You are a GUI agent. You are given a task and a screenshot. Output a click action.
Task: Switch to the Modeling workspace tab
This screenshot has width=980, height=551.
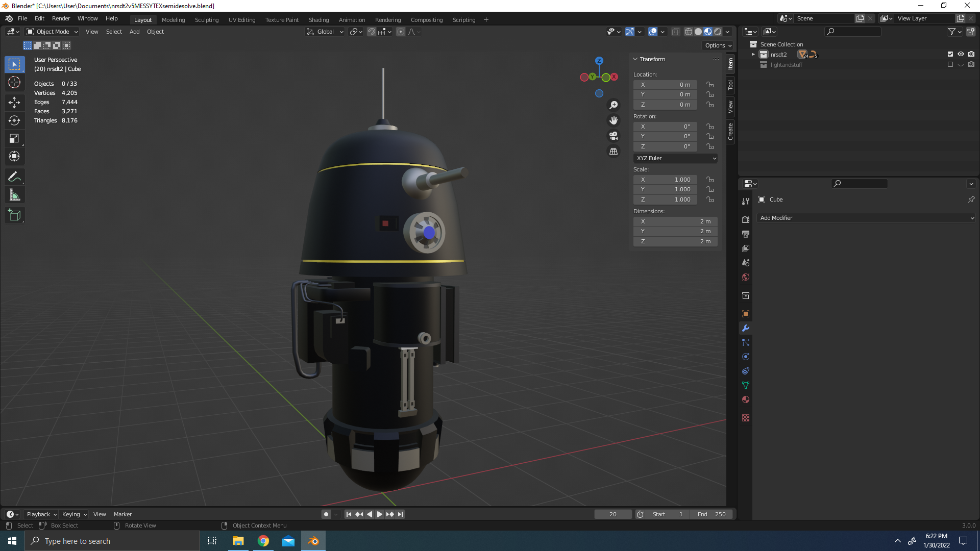tap(174, 20)
